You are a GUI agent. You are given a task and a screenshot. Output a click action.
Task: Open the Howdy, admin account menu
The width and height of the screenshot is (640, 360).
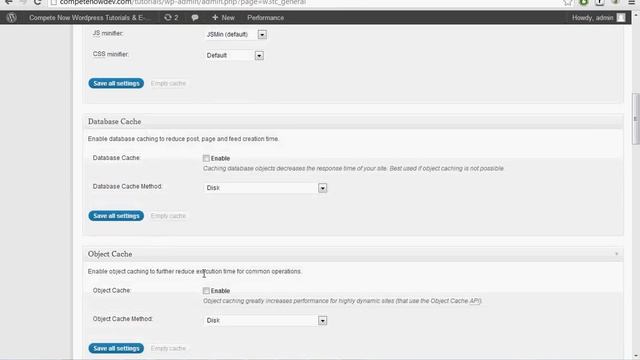tap(598, 18)
